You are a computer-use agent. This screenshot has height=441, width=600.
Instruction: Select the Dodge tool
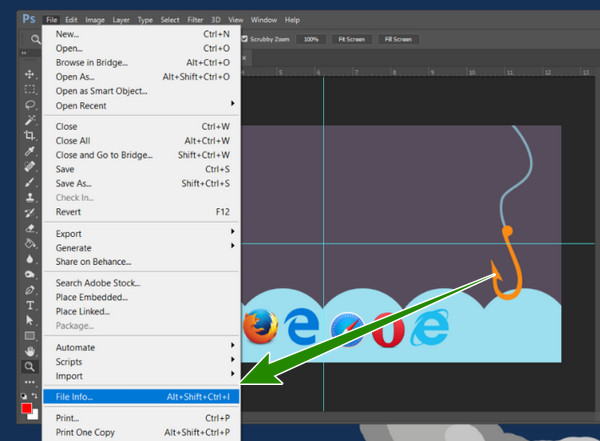(29, 274)
